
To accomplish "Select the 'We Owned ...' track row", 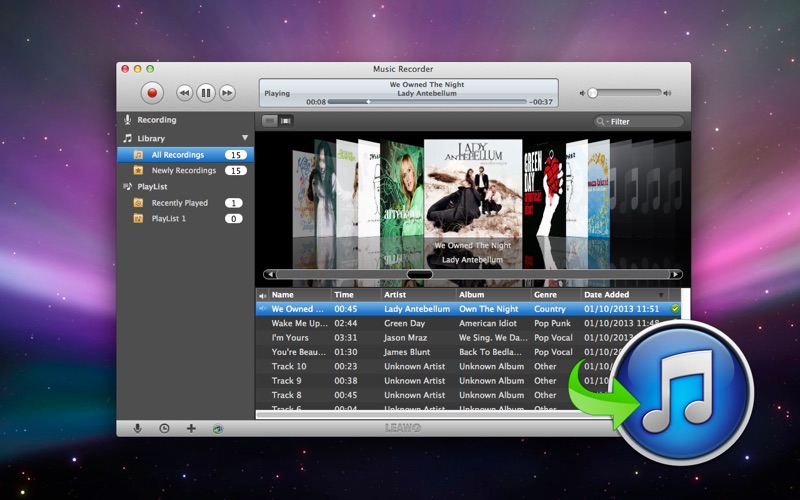I will click(468, 309).
